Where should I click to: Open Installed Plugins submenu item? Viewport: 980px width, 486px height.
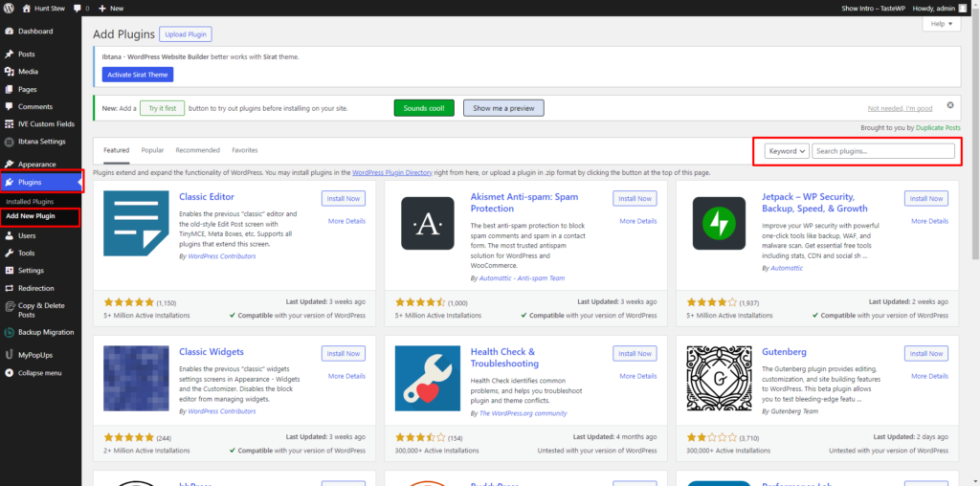(x=30, y=202)
